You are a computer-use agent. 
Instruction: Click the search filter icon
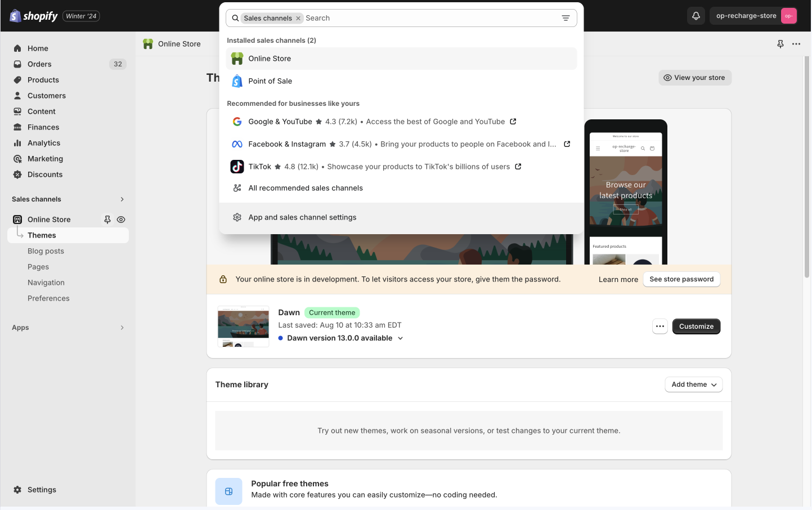[x=566, y=18]
